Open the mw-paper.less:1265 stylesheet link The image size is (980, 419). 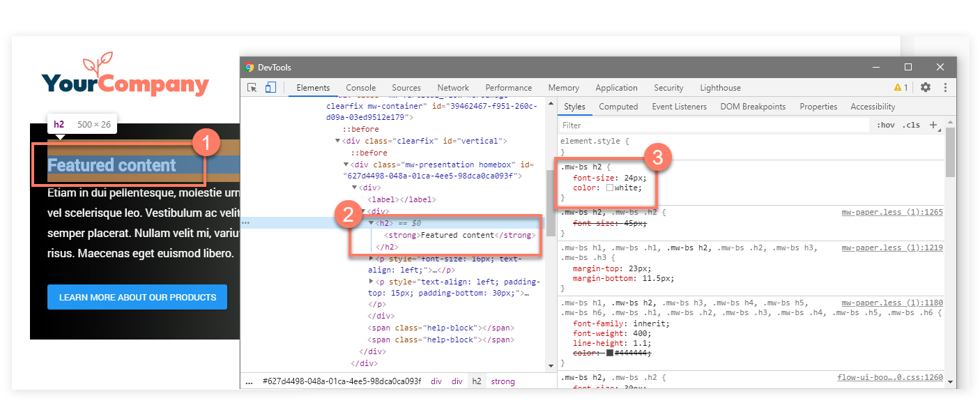tap(892, 211)
